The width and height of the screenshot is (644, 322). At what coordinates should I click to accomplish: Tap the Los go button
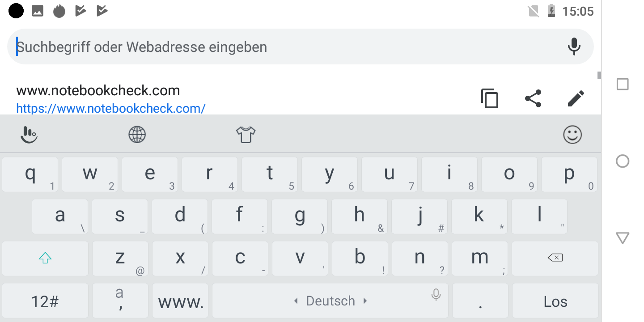pyautogui.click(x=555, y=301)
